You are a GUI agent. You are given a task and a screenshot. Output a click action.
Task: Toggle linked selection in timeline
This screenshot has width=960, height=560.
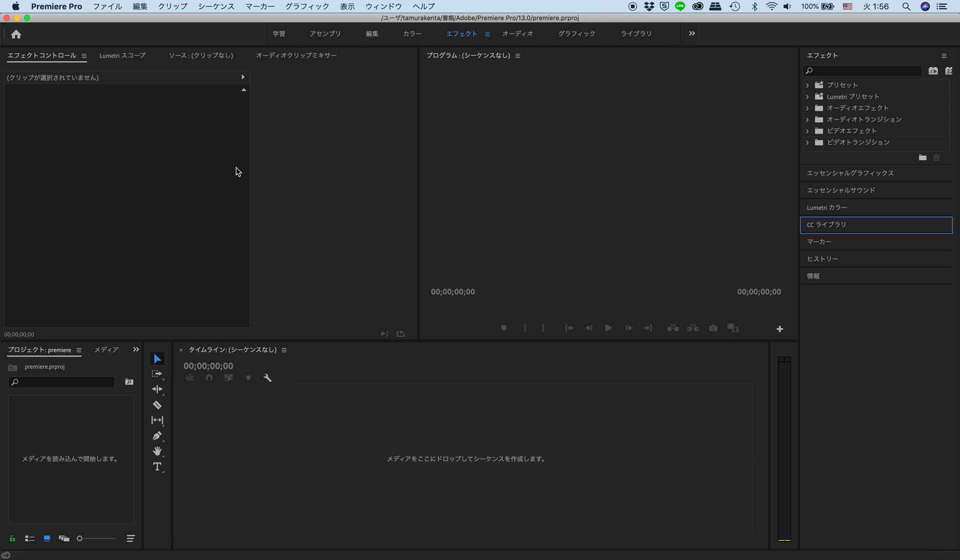tap(228, 378)
